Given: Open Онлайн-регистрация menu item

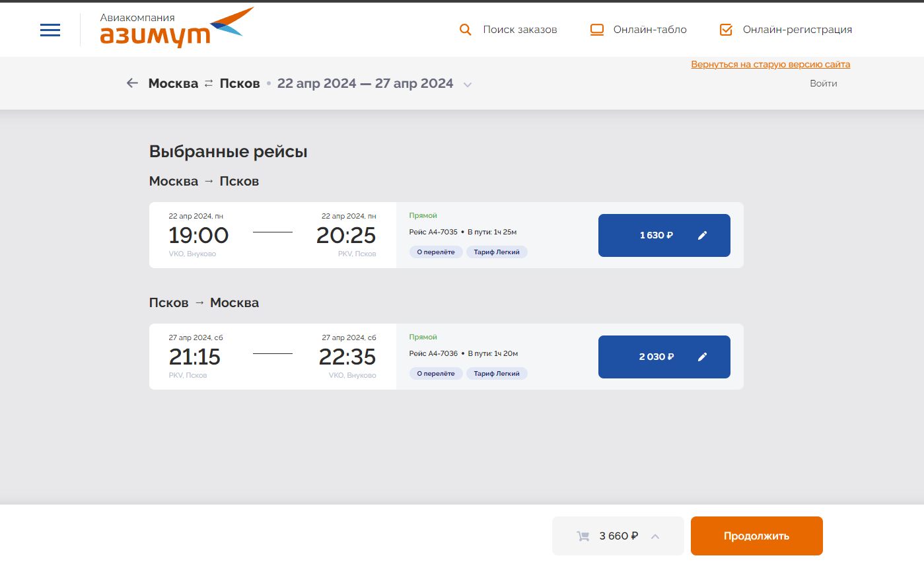Looking at the screenshot, I should click(x=797, y=30).
